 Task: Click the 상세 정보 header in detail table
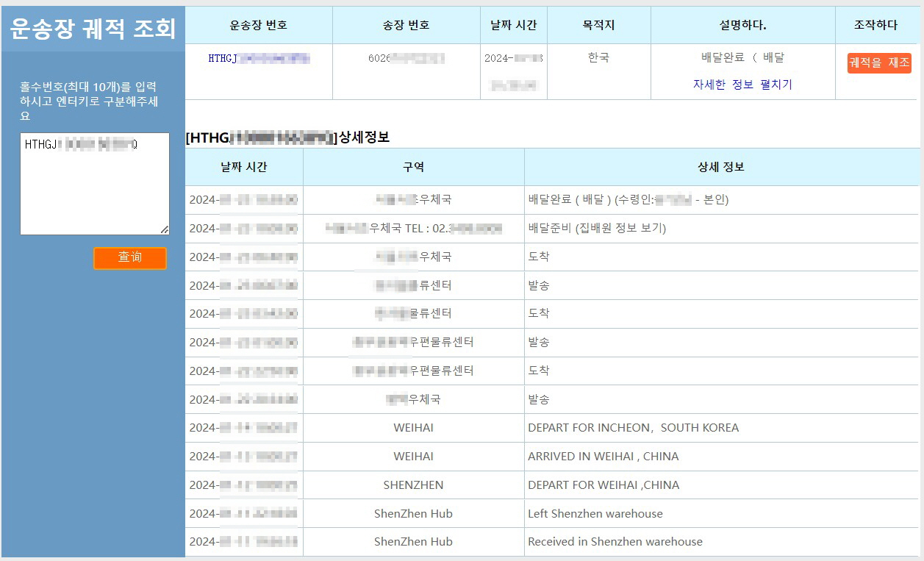click(721, 167)
